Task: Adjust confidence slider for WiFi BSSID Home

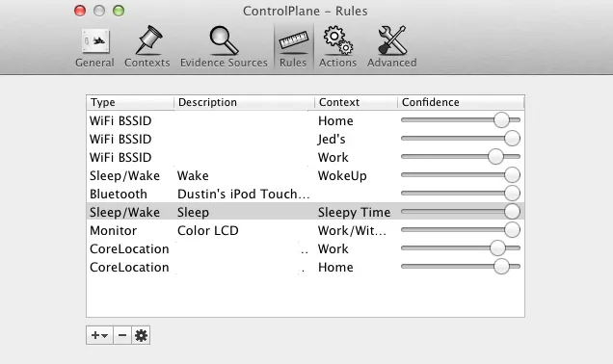Action: coord(501,120)
